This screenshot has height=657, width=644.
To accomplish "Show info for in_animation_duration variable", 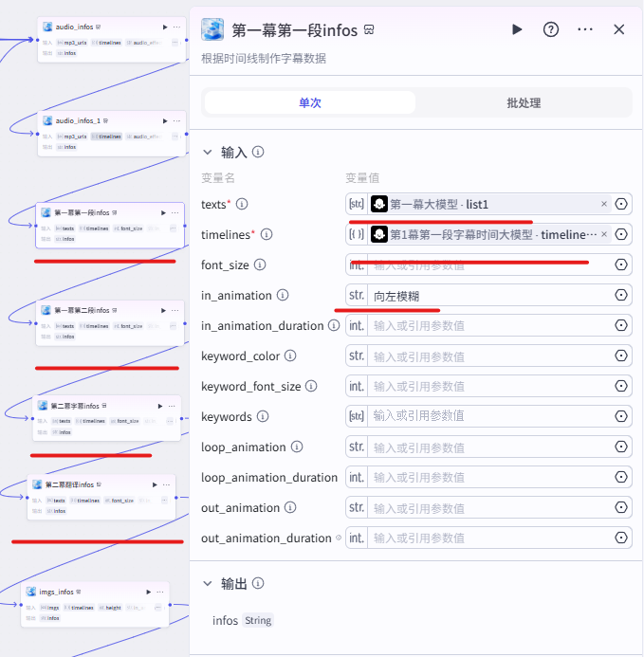I will [x=334, y=325].
